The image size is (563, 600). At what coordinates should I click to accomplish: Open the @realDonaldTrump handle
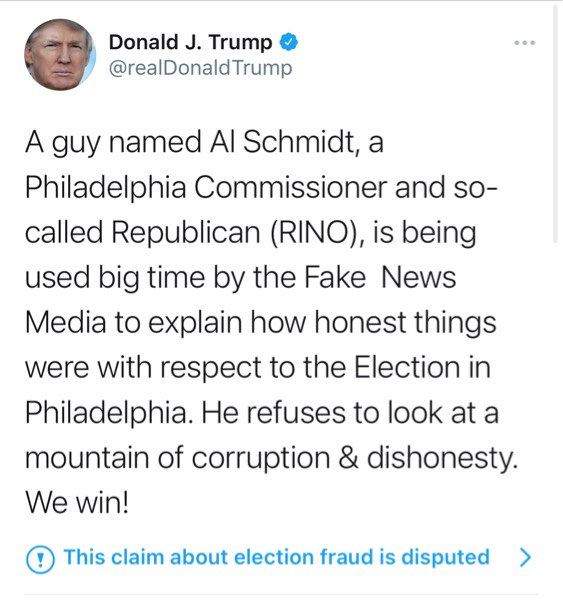tap(201, 68)
